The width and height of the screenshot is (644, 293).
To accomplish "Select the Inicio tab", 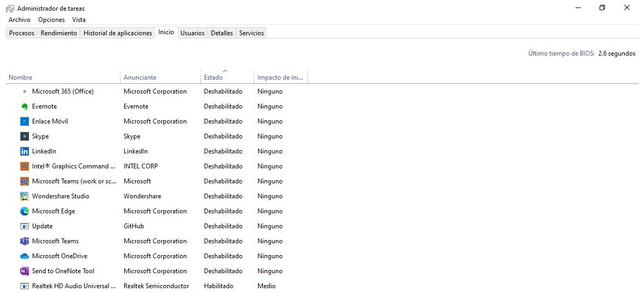I will [x=166, y=32].
